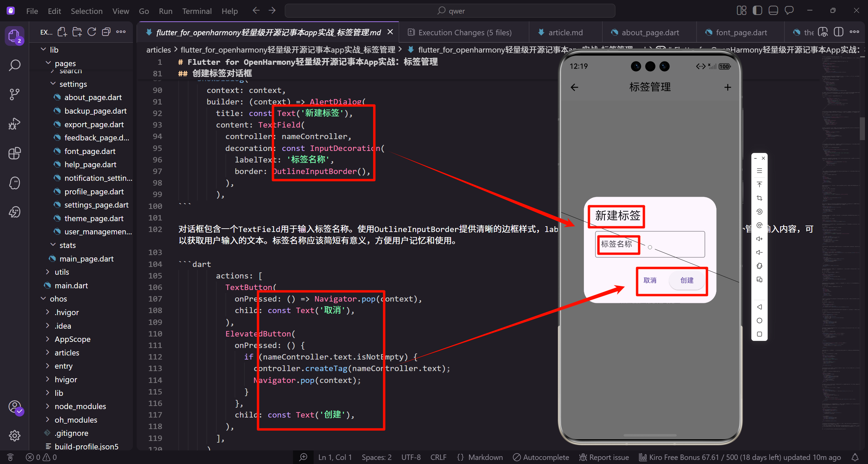Screen dimensions: 868x464
Task: Tap the 取消 button in the dialog
Action: [650, 281]
